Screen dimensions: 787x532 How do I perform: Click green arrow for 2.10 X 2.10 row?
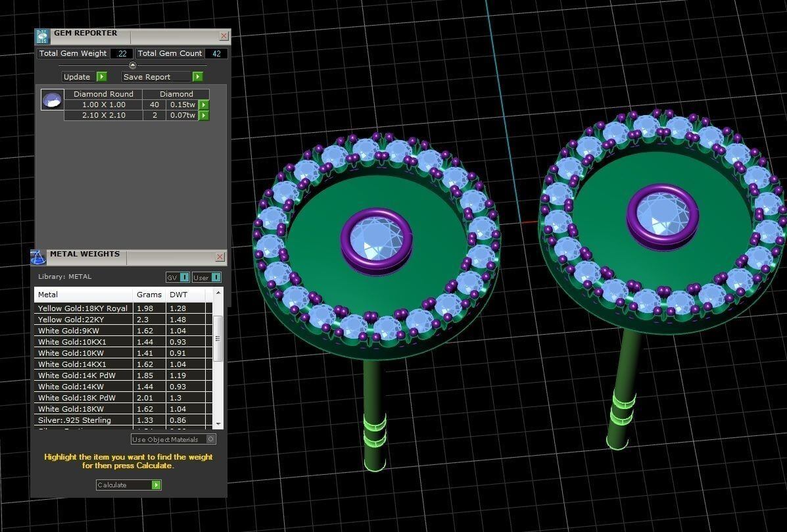pyautogui.click(x=204, y=116)
